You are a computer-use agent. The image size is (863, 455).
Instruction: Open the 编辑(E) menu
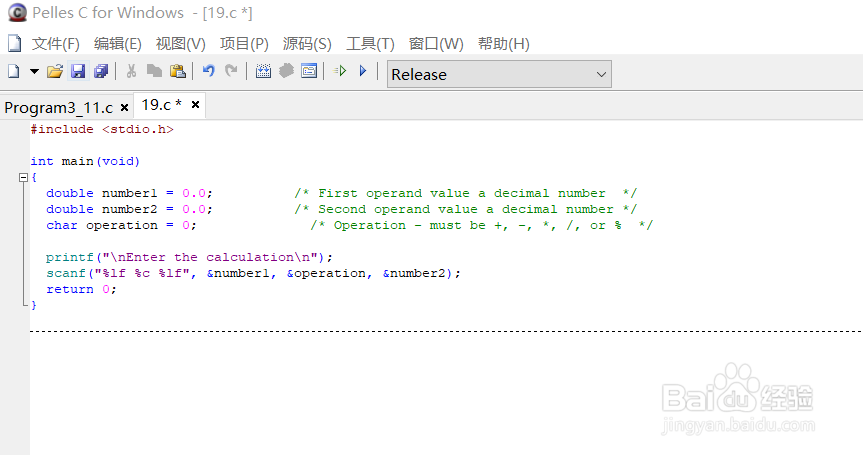[x=118, y=43]
